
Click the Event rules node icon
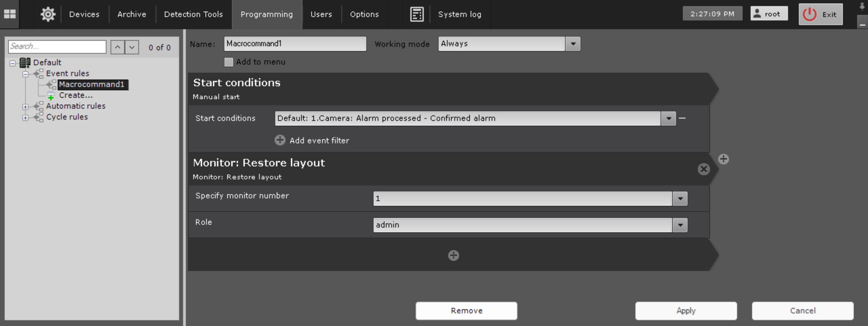point(38,73)
